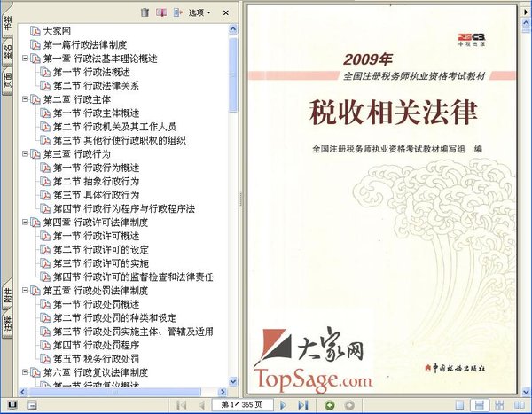
Task: Click the page number field 第1/365页
Action: [x=242, y=404]
